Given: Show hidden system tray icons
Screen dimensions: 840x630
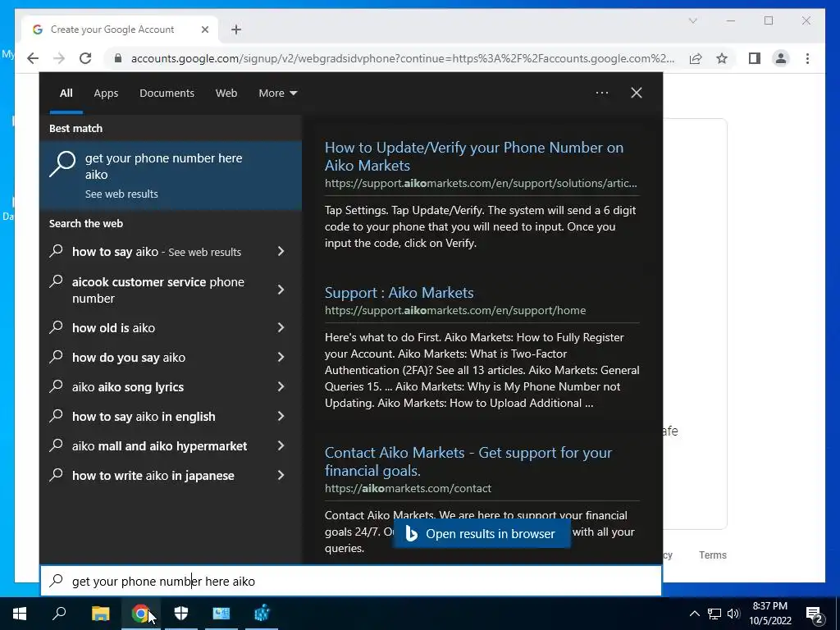Looking at the screenshot, I should click(x=694, y=614).
